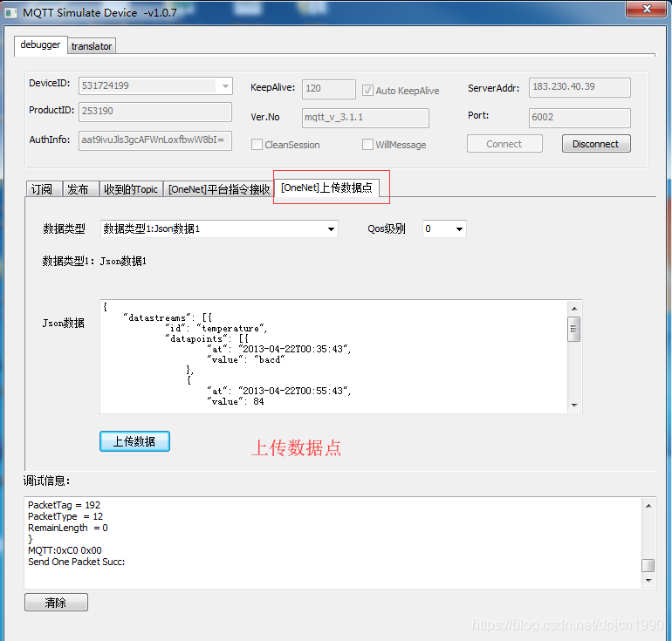
Task: Open the 收到的Topic tab
Action: [x=131, y=189]
